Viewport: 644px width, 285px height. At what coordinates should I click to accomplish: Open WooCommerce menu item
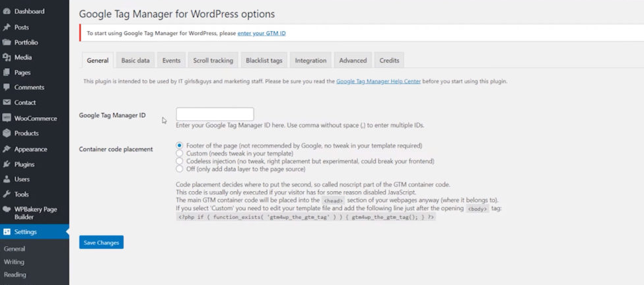pos(34,118)
